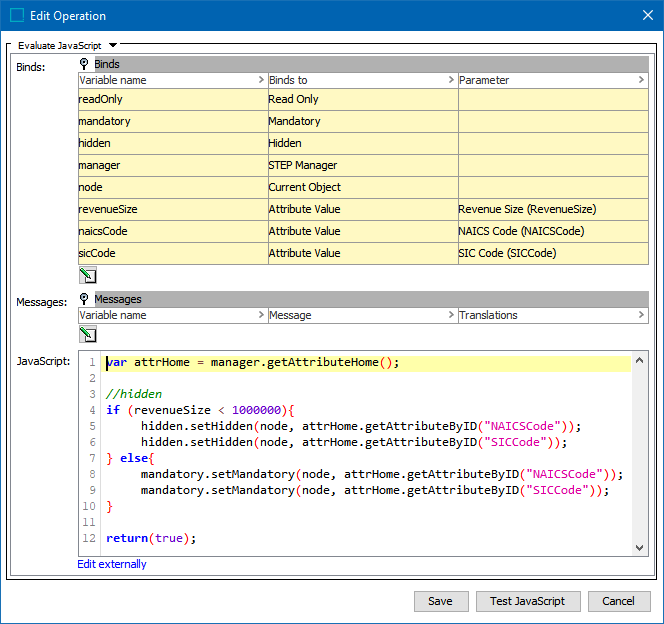Click the pin icon in Binds header

tap(85, 64)
